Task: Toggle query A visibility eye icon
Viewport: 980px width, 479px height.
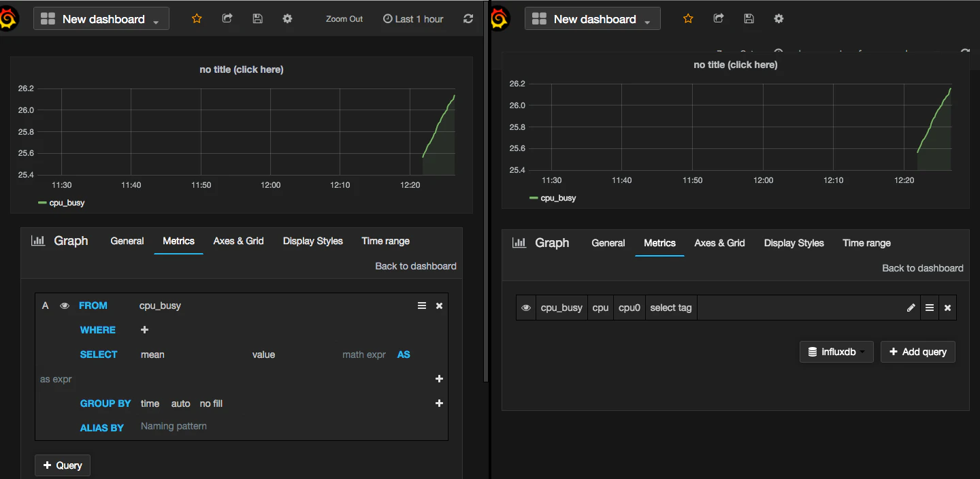Action: (x=65, y=305)
